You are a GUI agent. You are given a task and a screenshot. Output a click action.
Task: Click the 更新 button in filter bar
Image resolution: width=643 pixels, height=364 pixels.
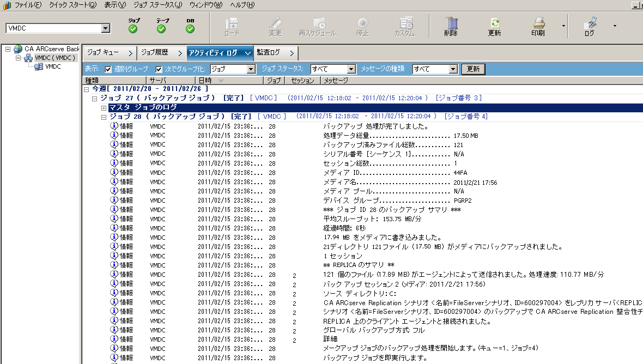click(x=473, y=69)
